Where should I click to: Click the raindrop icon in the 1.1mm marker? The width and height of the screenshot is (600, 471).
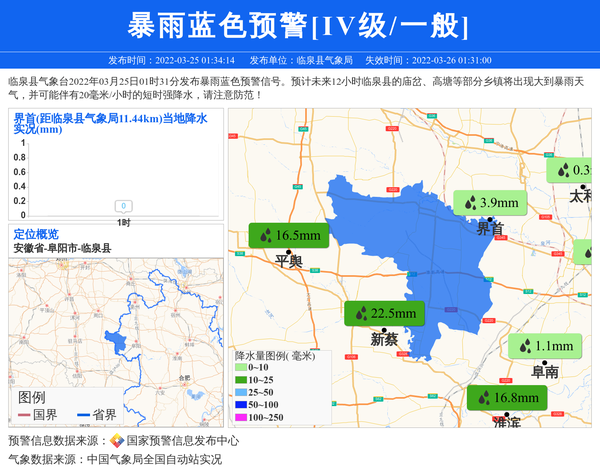pyautogui.click(x=525, y=347)
